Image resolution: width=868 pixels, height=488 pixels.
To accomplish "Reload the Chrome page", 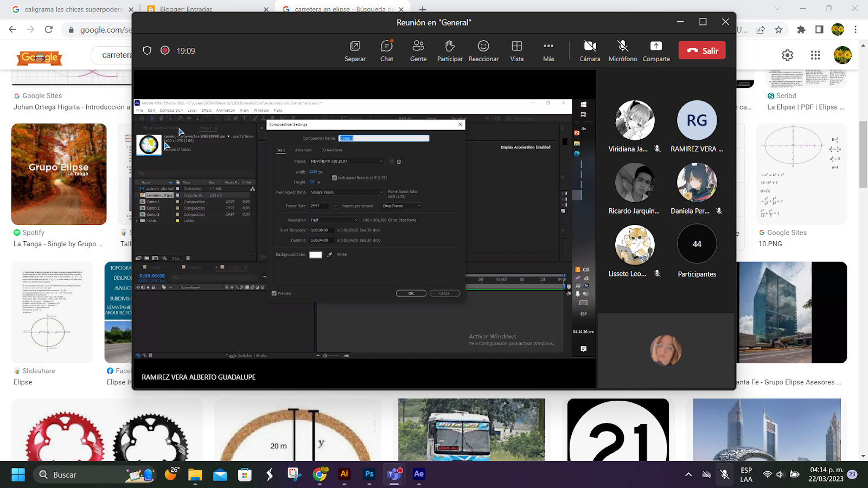I will pyautogui.click(x=49, y=29).
